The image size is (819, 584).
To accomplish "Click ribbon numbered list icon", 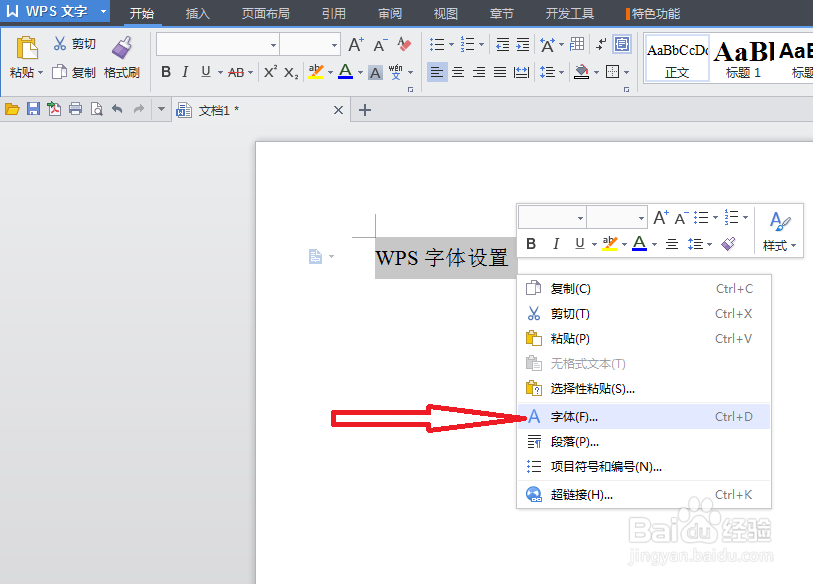I will point(467,44).
